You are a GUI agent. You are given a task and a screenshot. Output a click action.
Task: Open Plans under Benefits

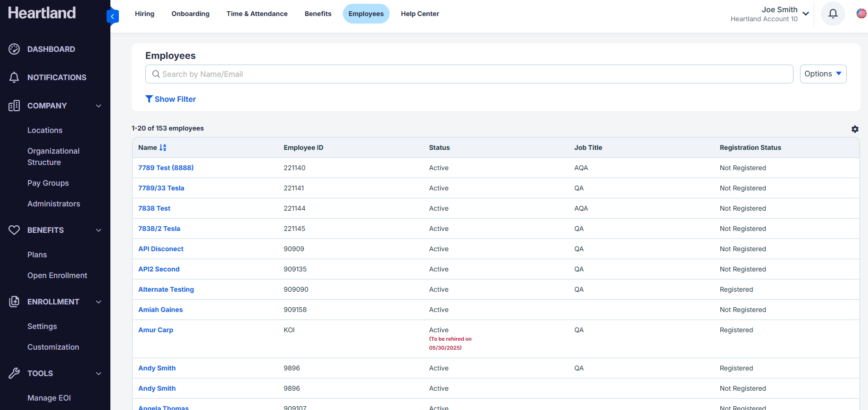[37, 254]
